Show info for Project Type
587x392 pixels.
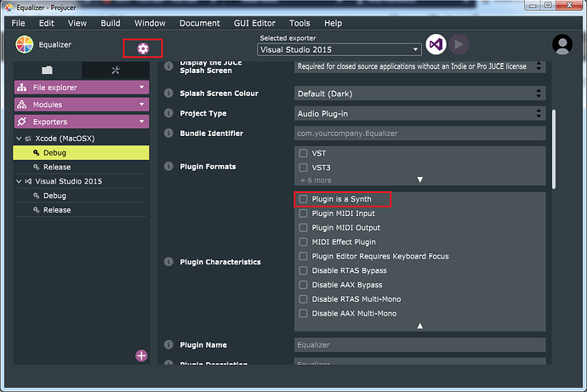point(168,113)
